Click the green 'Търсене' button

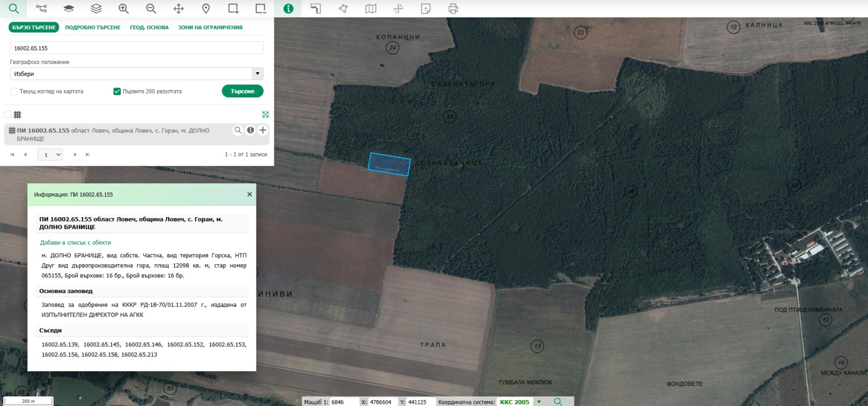click(242, 91)
